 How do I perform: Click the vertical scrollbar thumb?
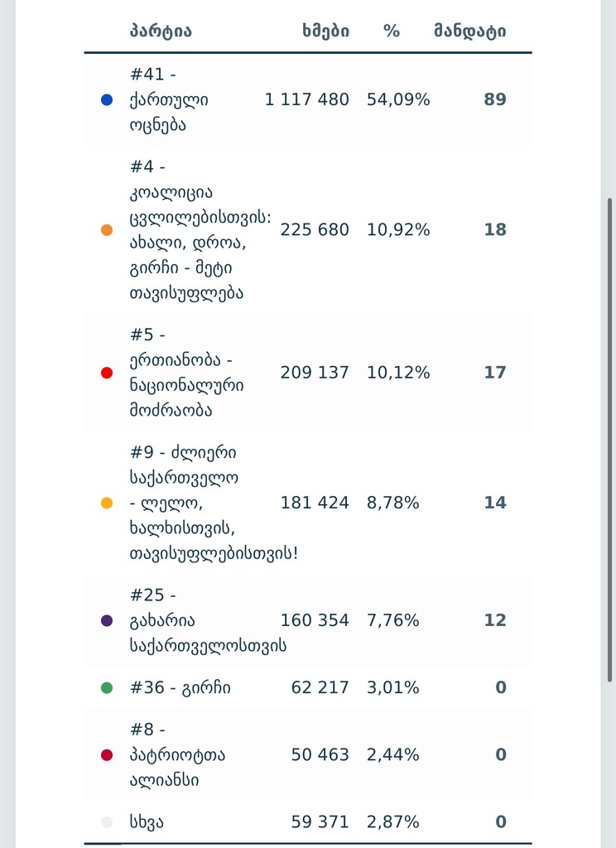[610, 440]
